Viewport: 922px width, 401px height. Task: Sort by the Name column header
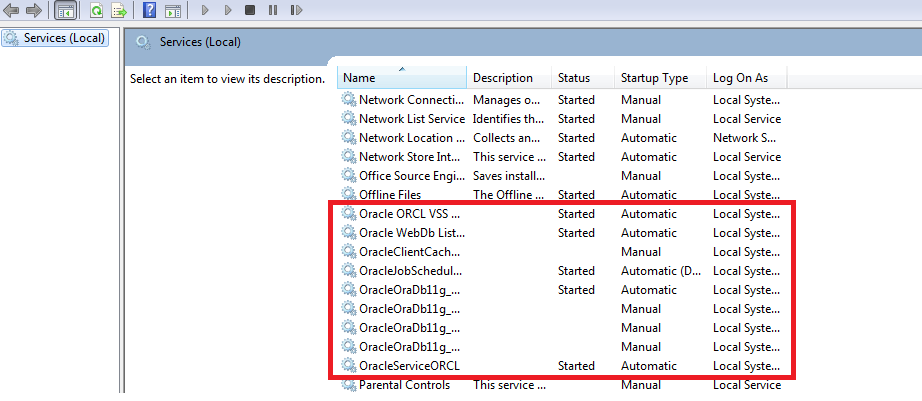pyautogui.click(x=402, y=78)
